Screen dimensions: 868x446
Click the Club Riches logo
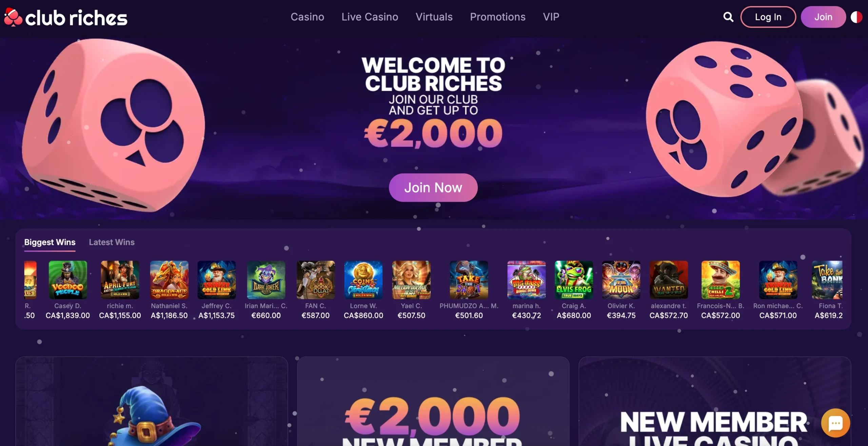(x=66, y=17)
